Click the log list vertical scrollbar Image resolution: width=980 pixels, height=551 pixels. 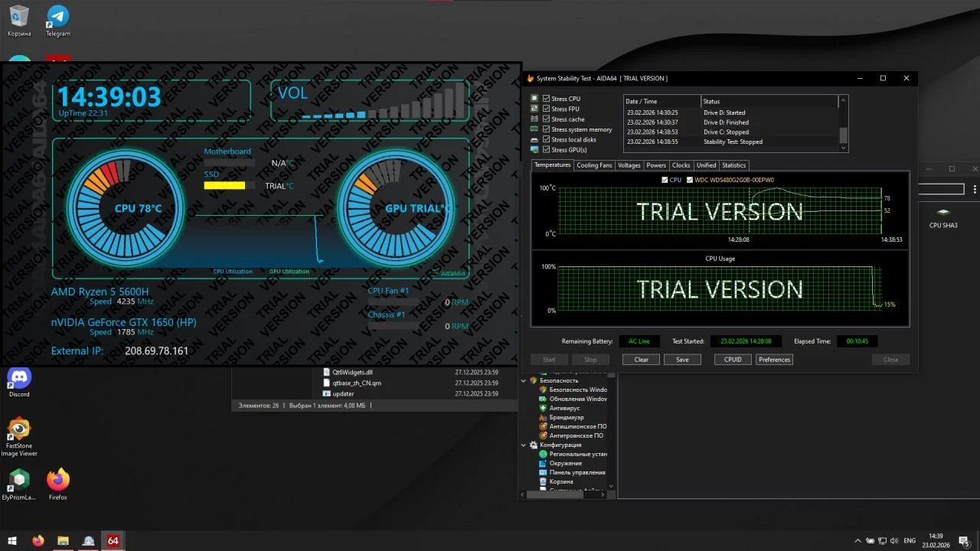point(844,124)
